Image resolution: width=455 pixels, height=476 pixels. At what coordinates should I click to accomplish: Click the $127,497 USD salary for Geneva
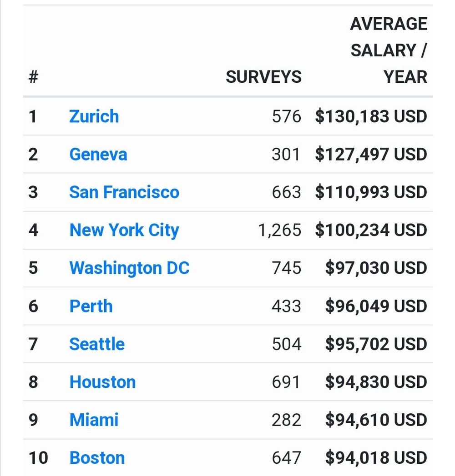coord(371,154)
